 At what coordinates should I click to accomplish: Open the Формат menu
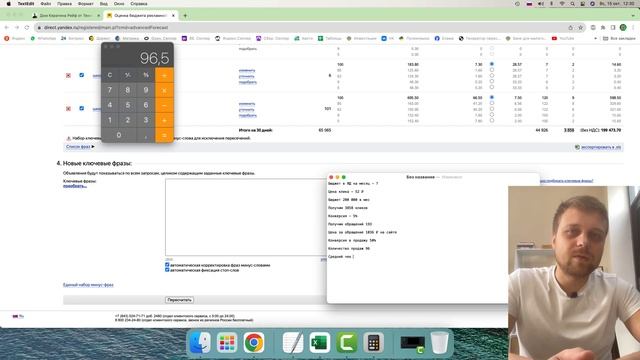pos(86,4)
